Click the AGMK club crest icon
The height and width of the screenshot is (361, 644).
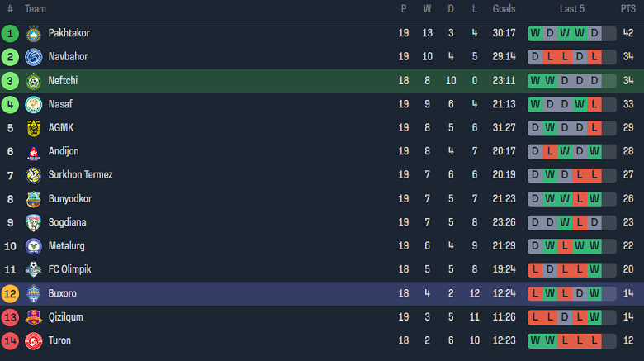click(33, 128)
